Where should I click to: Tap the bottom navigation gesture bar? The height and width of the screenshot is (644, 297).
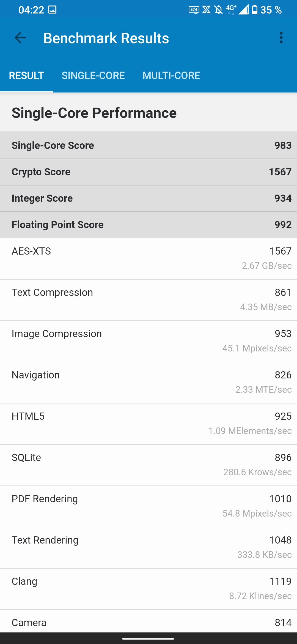pos(148,638)
